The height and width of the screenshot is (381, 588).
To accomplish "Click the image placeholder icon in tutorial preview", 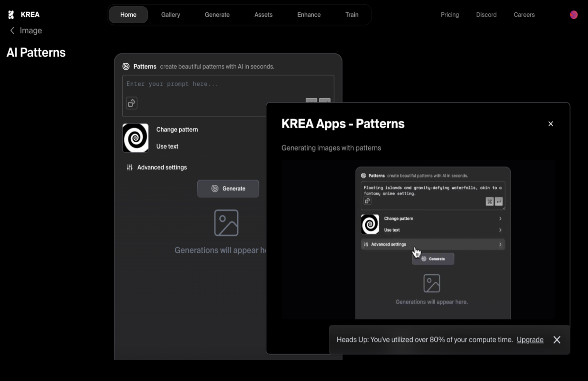I will tap(432, 284).
